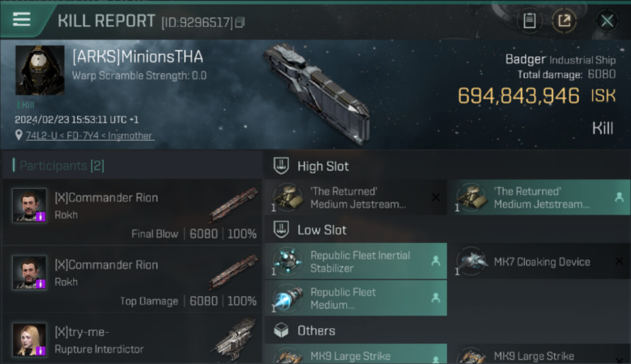The width and height of the screenshot is (631, 364).
Task: Open try-me- Rupture Interdictor participant
Action: (131, 340)
